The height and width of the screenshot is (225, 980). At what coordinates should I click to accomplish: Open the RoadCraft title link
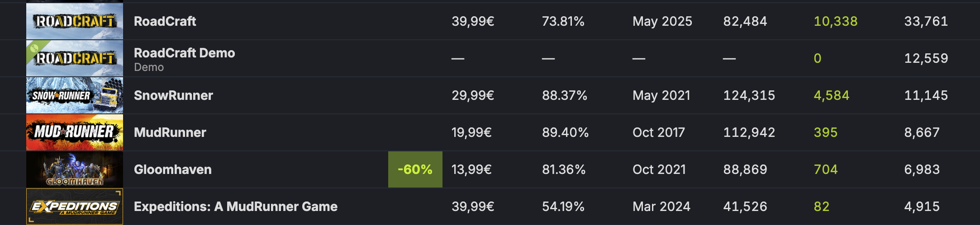coord(165,21)
